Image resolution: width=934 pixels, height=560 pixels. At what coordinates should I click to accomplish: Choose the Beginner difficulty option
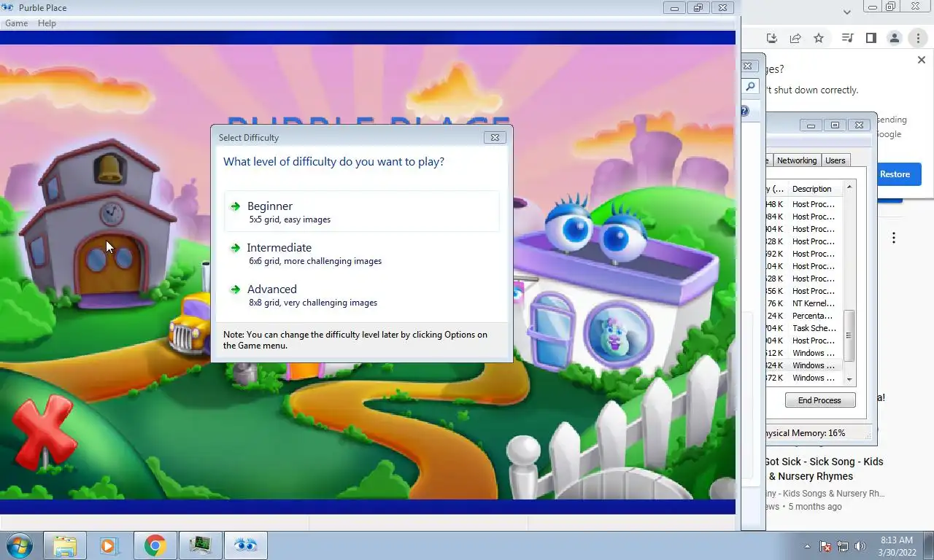[x=362, y=211]
